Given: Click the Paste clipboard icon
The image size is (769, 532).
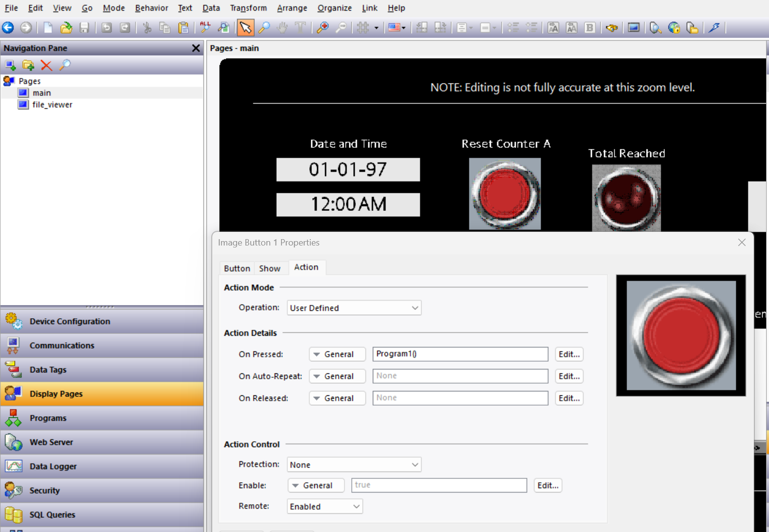Looking at the screenshot, I should click(x=183, y=28).
